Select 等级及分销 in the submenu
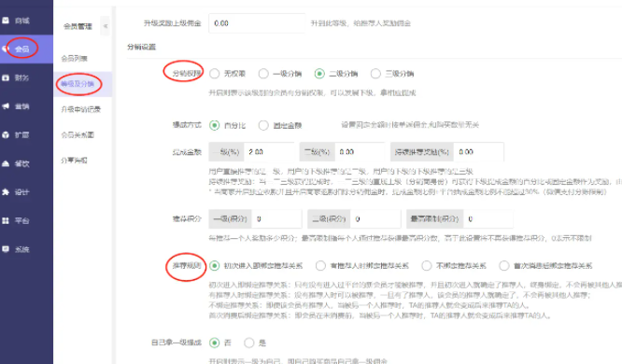This screenshot has height=364, width=622. tap(78, 84)
